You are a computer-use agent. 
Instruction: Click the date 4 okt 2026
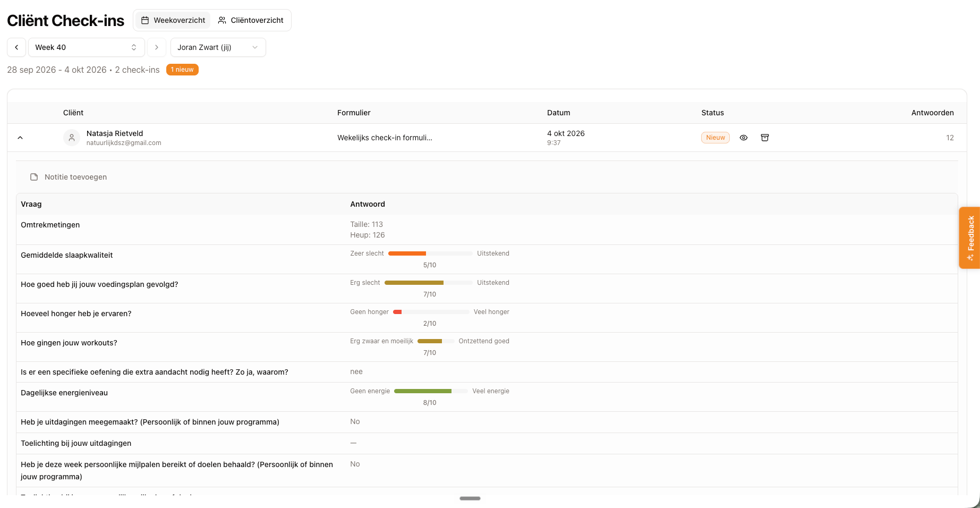pos(566,133)
